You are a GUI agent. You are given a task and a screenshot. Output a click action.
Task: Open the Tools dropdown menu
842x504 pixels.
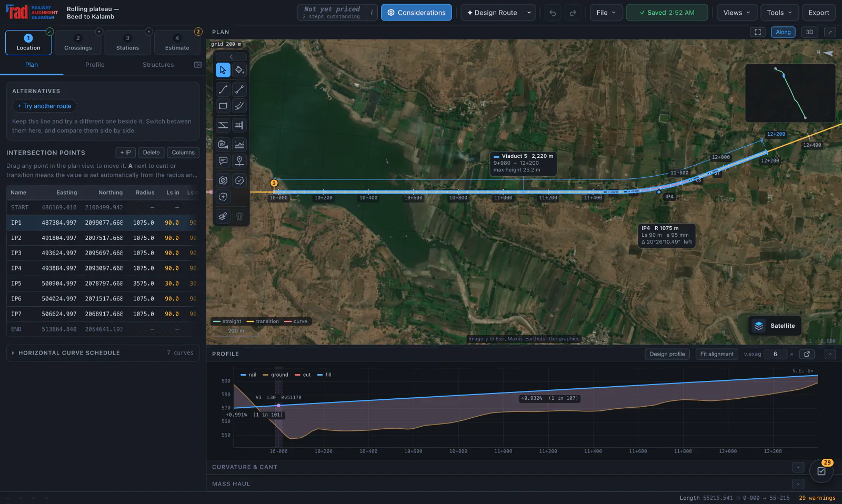click(x=779, y=13)
